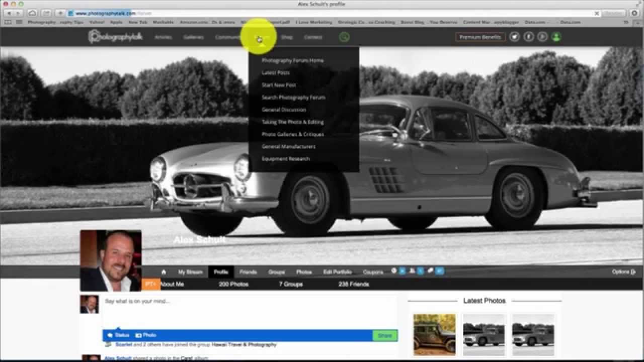Switch to the Photos tab

pyautogui.click(x=303, y=272)
